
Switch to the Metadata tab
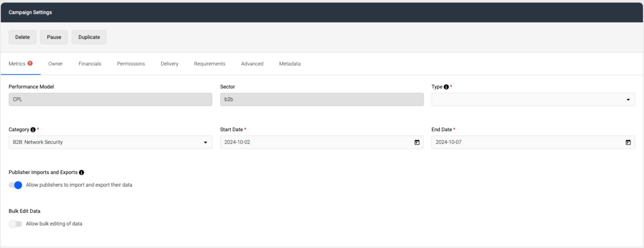tap(290, 64)
